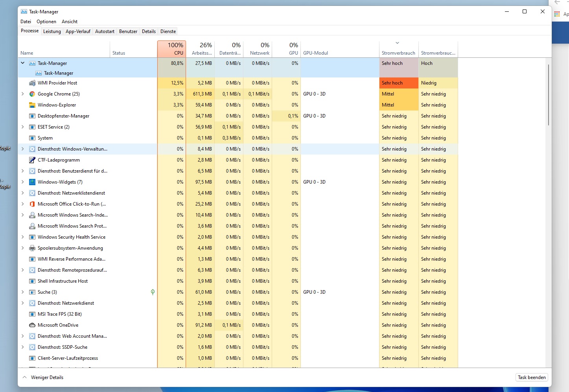Viewport: 569px width, 392px height.
Task: Select the 611,3 MB memory cell
Action: (201, 94)
